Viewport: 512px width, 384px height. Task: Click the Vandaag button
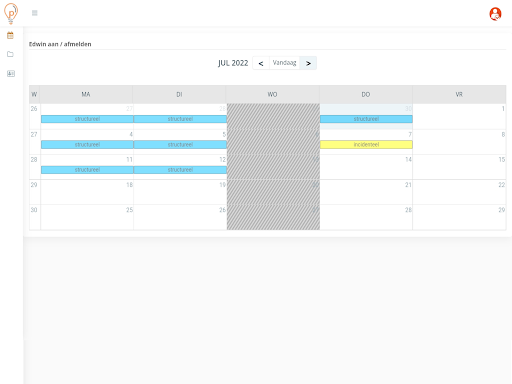tap(284, 63)
